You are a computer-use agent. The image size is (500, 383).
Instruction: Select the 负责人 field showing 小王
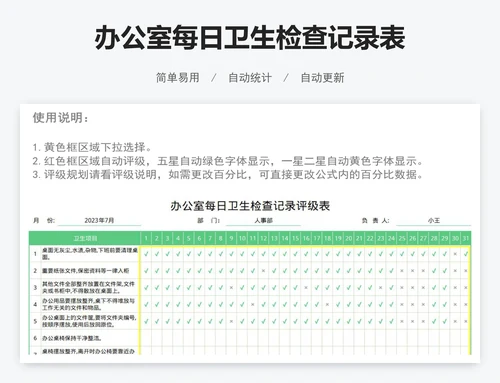tap(434, 221)
